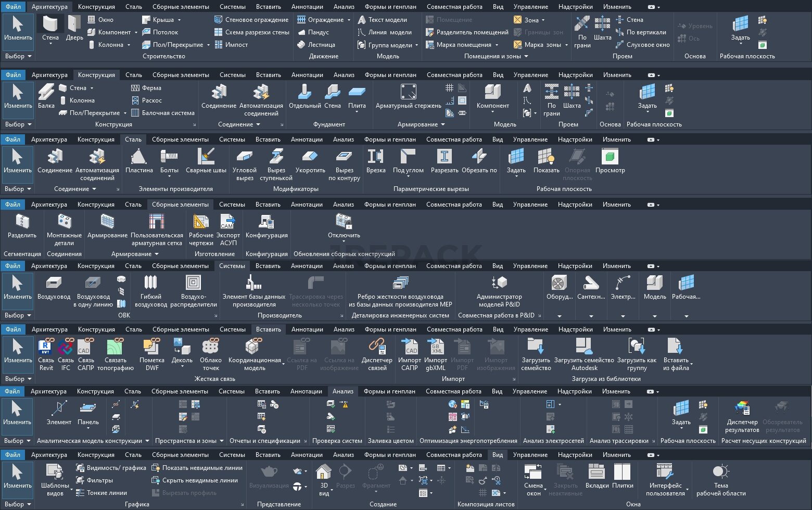The height and width of the screenshot is (510, 812).
Task: Click Монтажные детали button
Action: click(64, 229)
